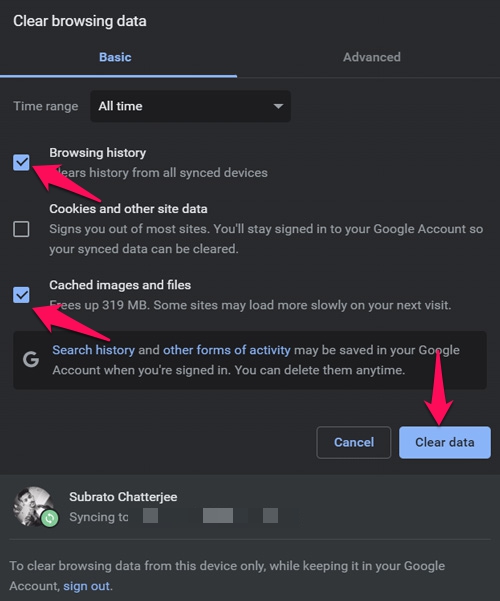Click the Cookies and other site data label

pyautogui.click(x=128, y=209)
